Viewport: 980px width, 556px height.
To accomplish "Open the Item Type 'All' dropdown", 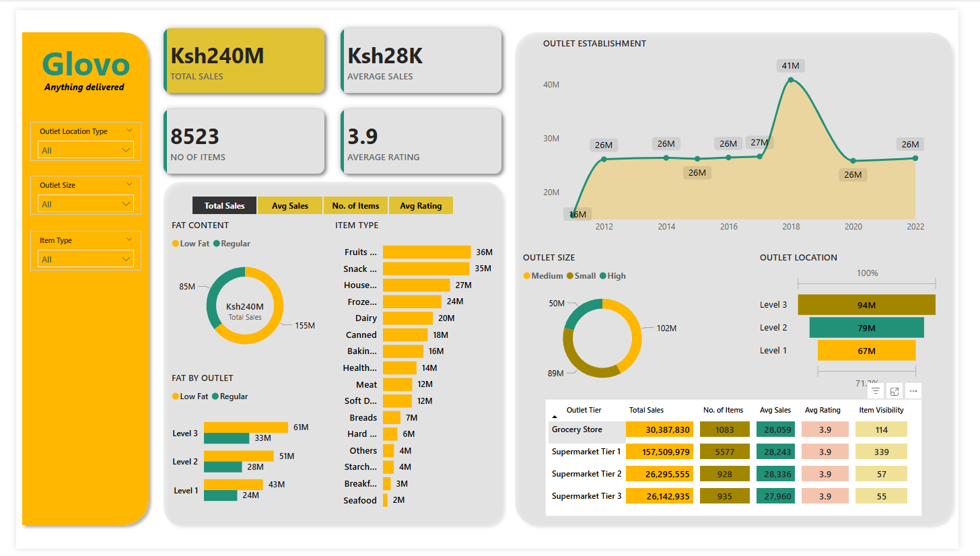I will pos(85,259).
